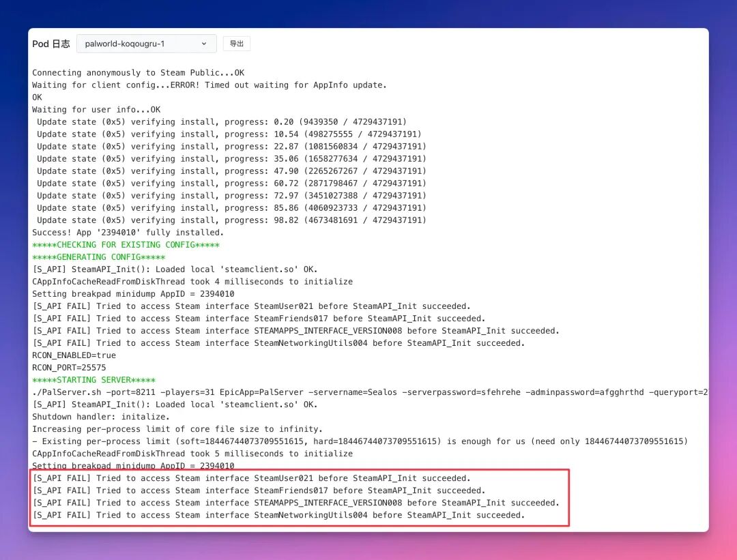Select the progress: 22.87 update state line
The height and width of the screenshot is (560, 737).
(x=232, y=147)
